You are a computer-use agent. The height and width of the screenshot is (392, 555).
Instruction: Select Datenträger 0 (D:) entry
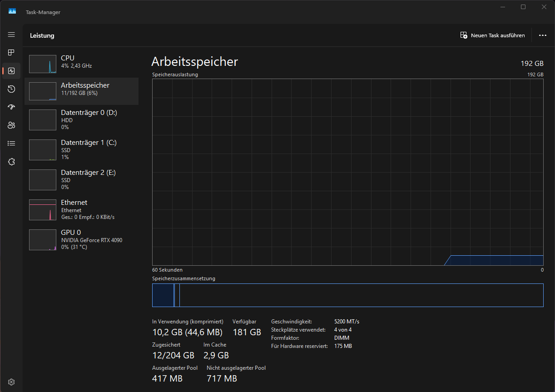(x=81, y=119)
